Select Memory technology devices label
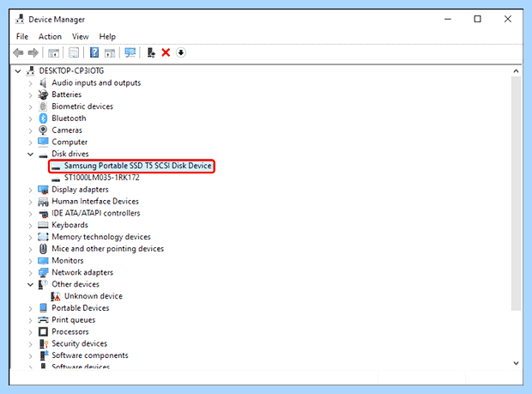This screenshot has width=532, height=394. pos(101,237)
